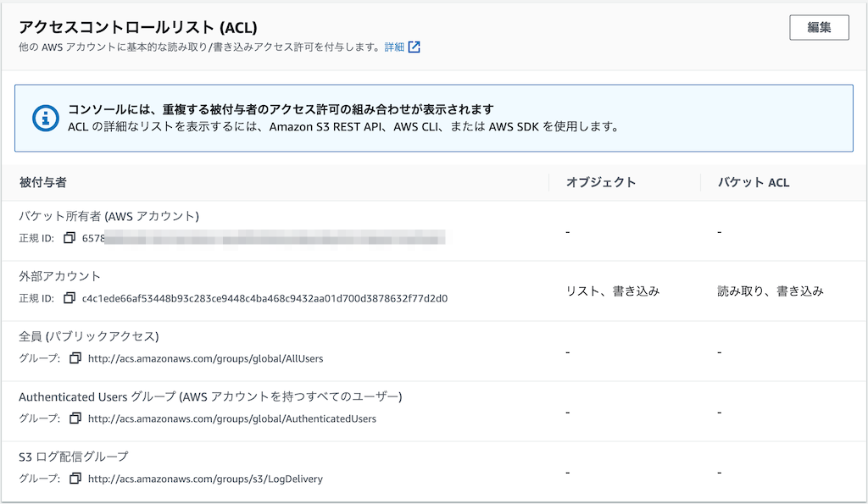Click the external link icon beside 詳細
Image resolution: width=868 pixels, height=504 pixels.
[415, 47]
